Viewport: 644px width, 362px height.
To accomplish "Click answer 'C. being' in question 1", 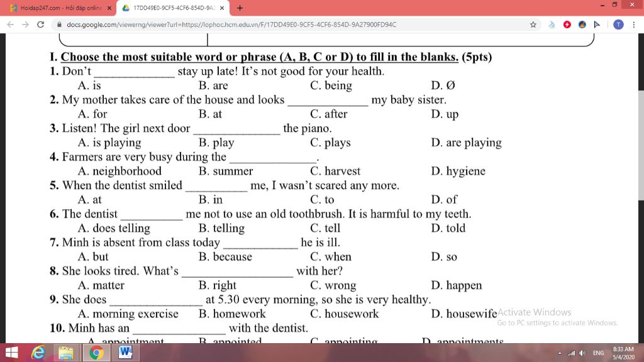I will coord(331,85).
